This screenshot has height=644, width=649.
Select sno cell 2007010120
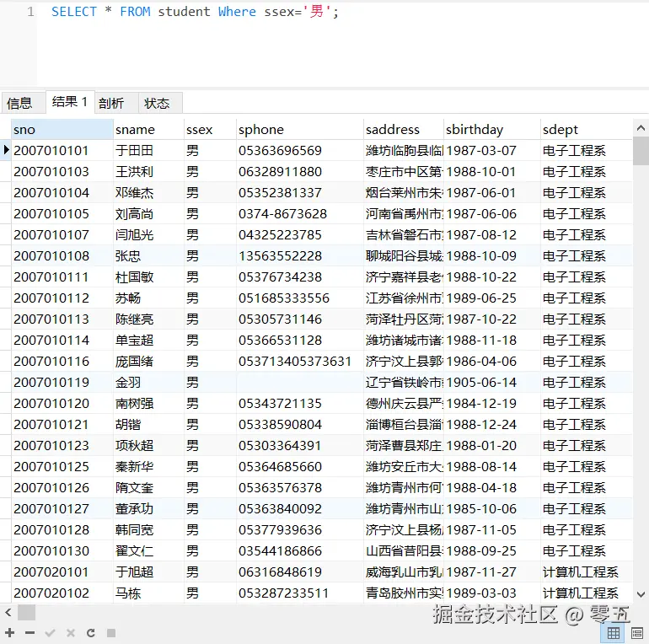coord(62,403)
